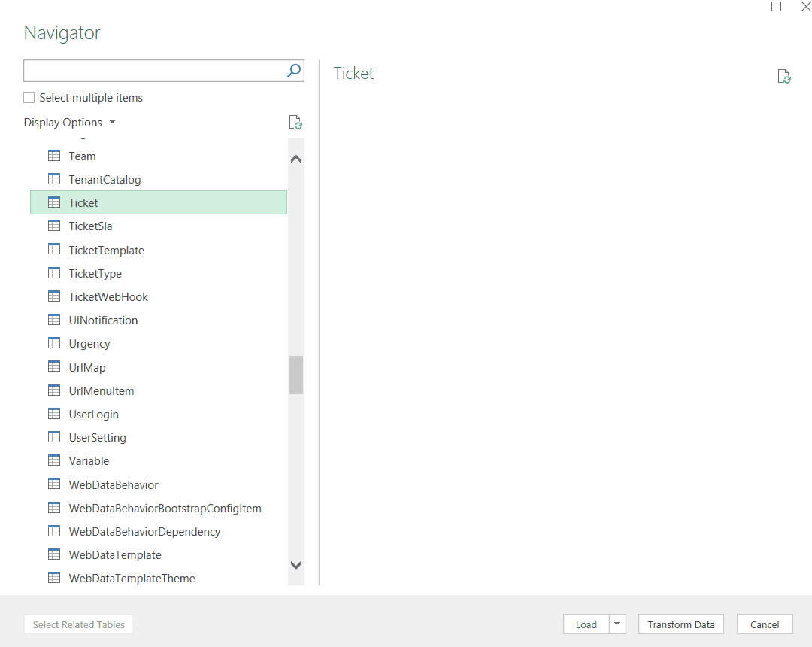The height and width of the screenshot is (647, 812).
Task: Click the table icon next to TicketSla
Action: (x=53, y=226)
